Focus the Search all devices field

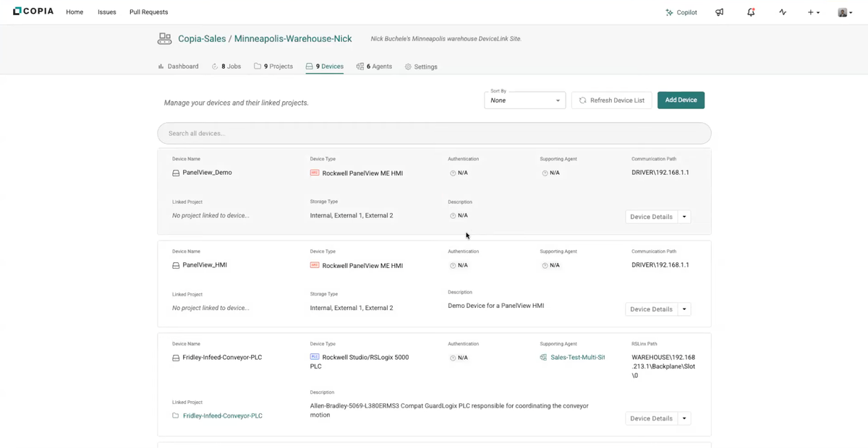(434, 134)
